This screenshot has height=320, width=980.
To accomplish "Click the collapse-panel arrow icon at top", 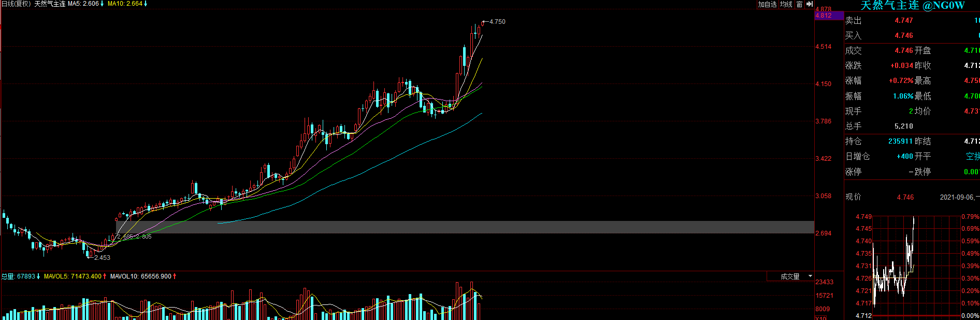I will click(810, 4).
